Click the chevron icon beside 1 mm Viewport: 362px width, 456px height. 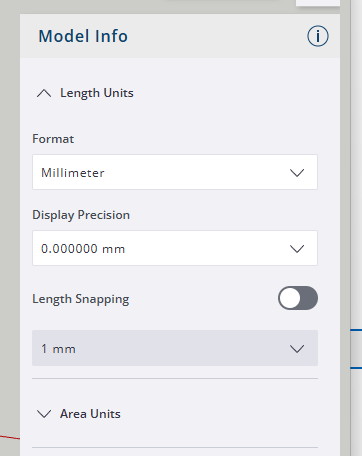[x=297, y=349]
